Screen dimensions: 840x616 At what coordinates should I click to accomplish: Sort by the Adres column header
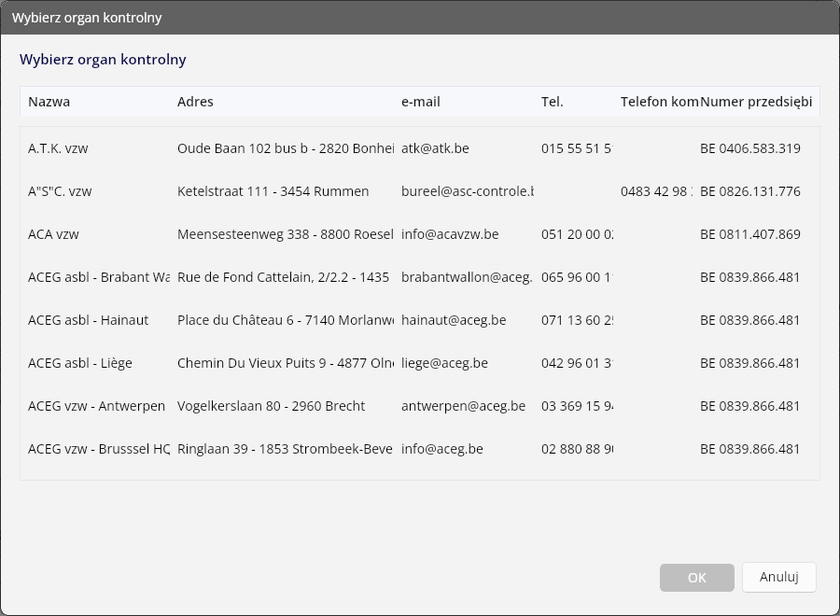(195, 102)
